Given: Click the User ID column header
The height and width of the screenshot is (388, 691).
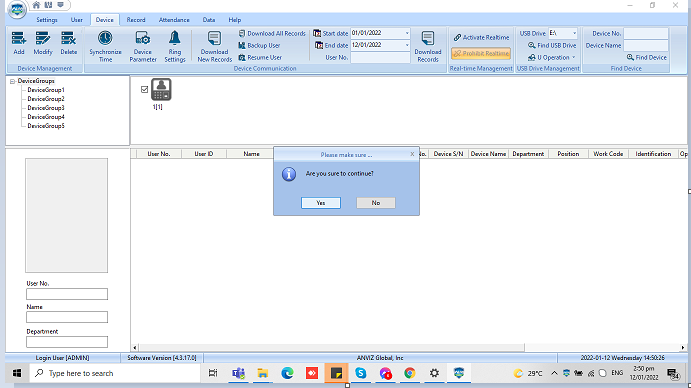Looking at the screenshot, I should (x=204, y=154).
